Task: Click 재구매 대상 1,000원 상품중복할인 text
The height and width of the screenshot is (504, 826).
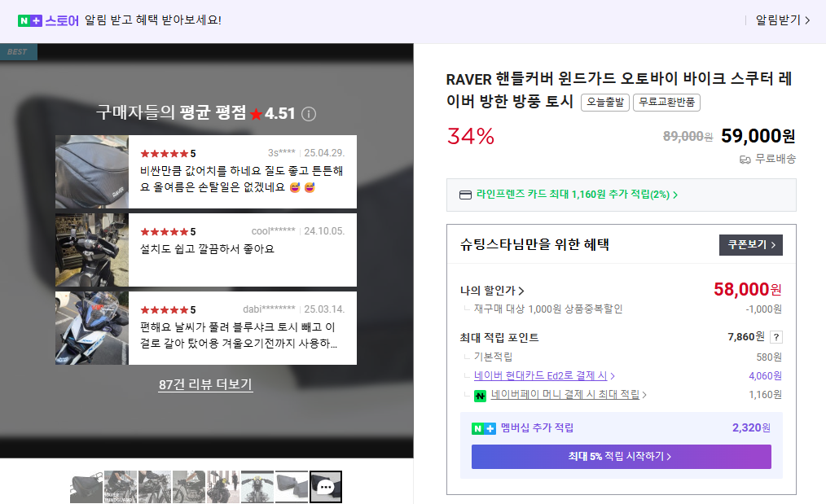Action: coord(548,309)
